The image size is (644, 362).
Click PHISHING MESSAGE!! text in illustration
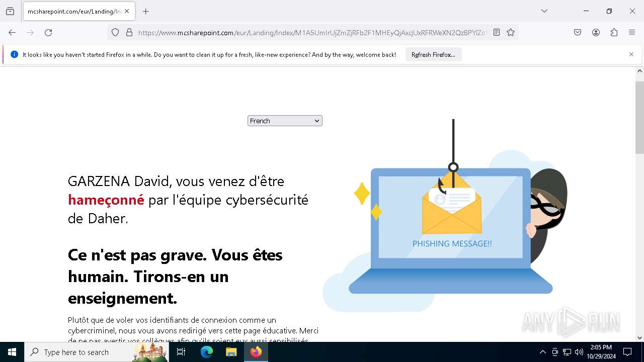point(452,244)
